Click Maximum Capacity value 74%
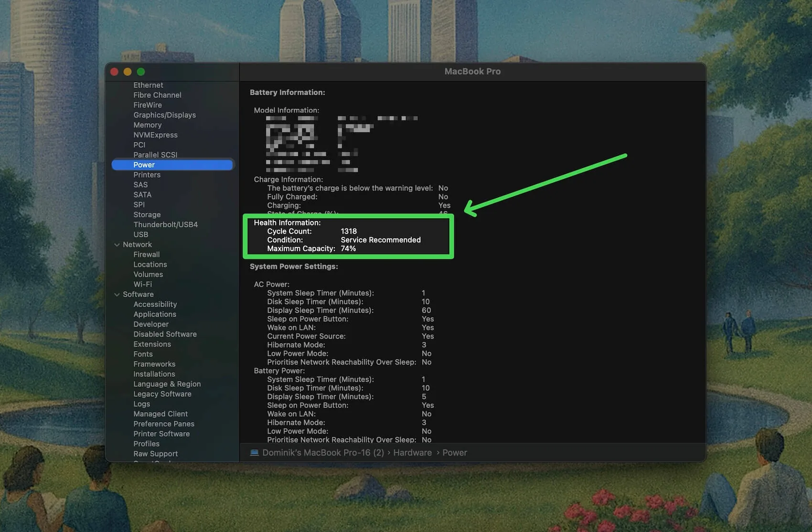 (348, 248)
